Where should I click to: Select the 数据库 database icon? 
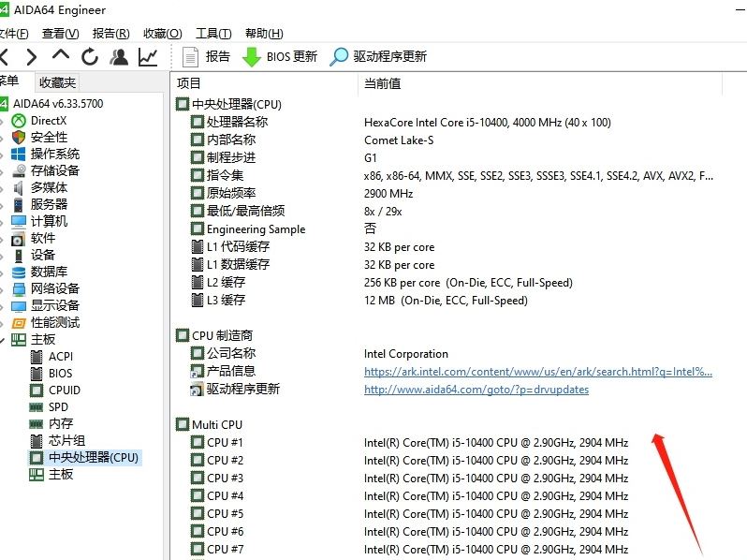(x=19, y=273)
